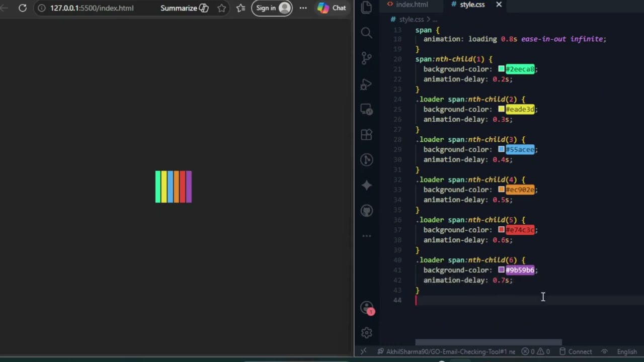The image size is (644, 362).
Task: Open color picker for #ec902e swatch
Action: 501,190
